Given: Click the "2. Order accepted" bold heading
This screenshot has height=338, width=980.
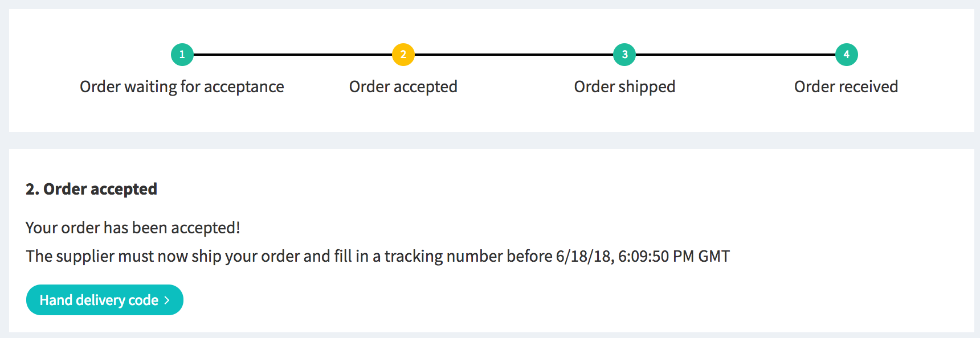Looking at the screenshot, I should pyautogui.click(x=91, y=189).
